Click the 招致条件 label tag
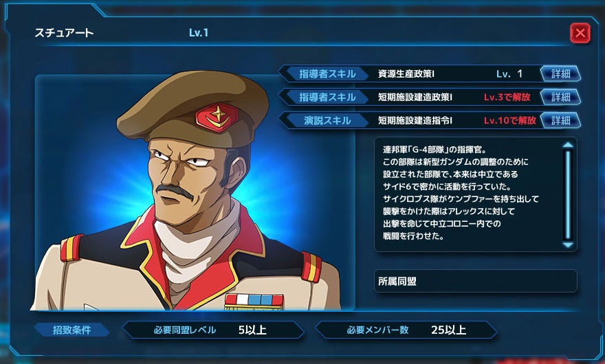Viewport: 605px width, 364px height. click(71, 330)
